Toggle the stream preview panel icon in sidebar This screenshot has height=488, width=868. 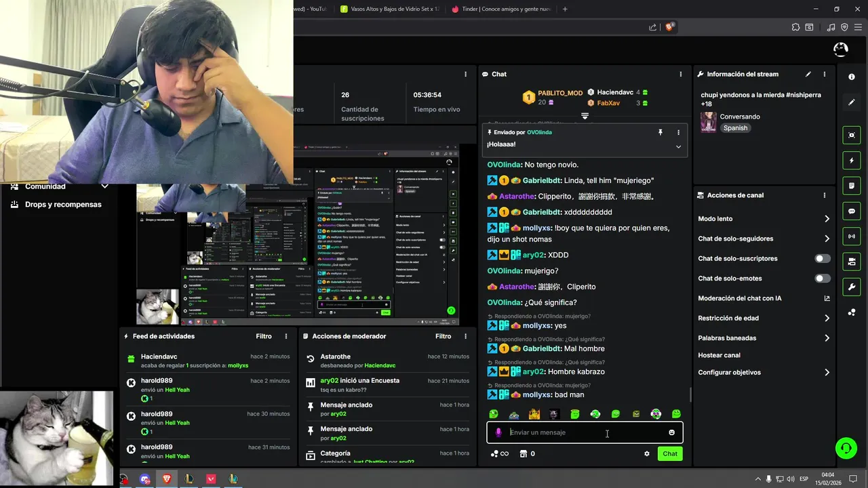(x=852, y=135)
